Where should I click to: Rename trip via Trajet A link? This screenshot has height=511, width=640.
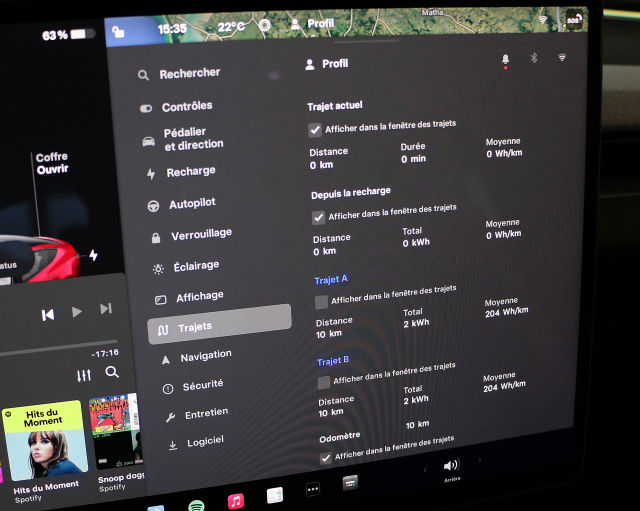pos(331,280)
